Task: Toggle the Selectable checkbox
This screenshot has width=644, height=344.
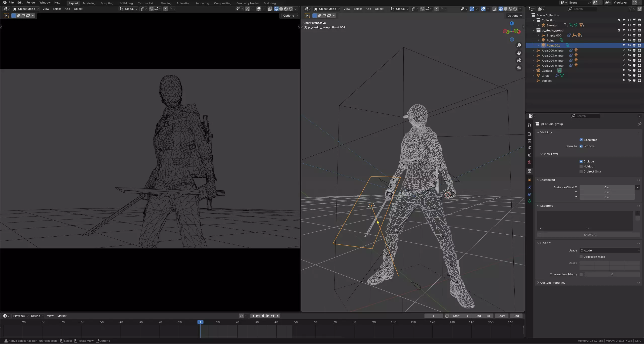Action: (x=581, y=140)
